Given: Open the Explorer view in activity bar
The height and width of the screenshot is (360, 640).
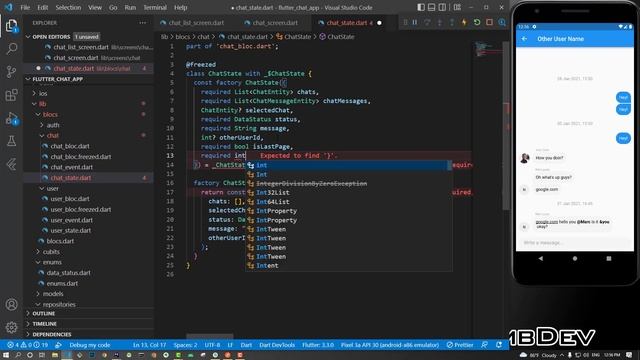Looking at the screenshot, I should pyautogui.click(x=11, y=26).
